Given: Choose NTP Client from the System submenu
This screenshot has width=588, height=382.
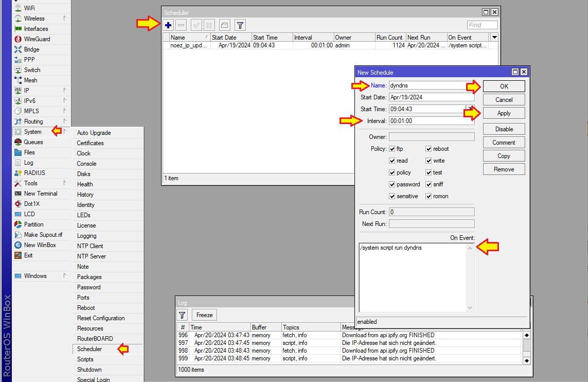Looking at the screenshot, I should tap(90, 246).
